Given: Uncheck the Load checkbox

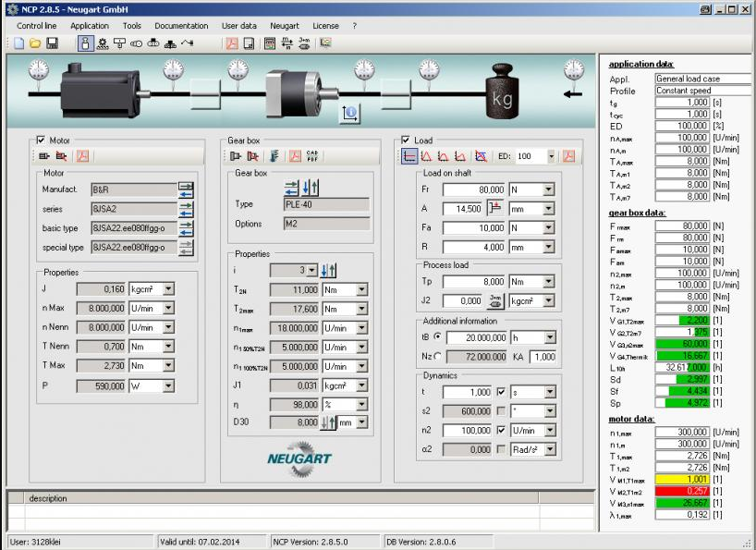Looking at the screenshot, I should point(406,141).
